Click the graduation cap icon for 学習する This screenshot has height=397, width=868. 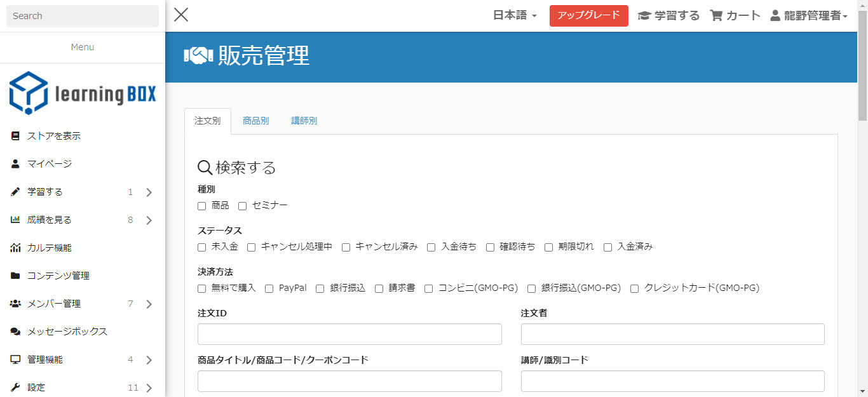[x=644, y=16]
